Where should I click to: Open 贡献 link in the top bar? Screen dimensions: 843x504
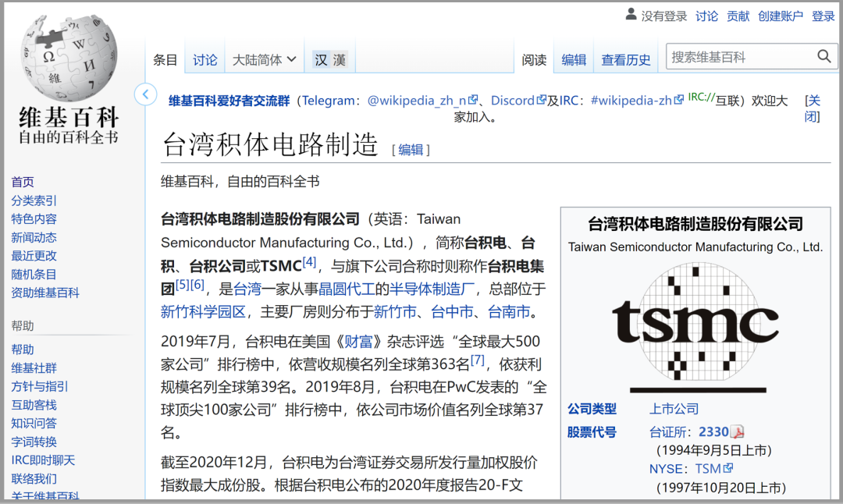pyautogui.click(x=738, y=16)
